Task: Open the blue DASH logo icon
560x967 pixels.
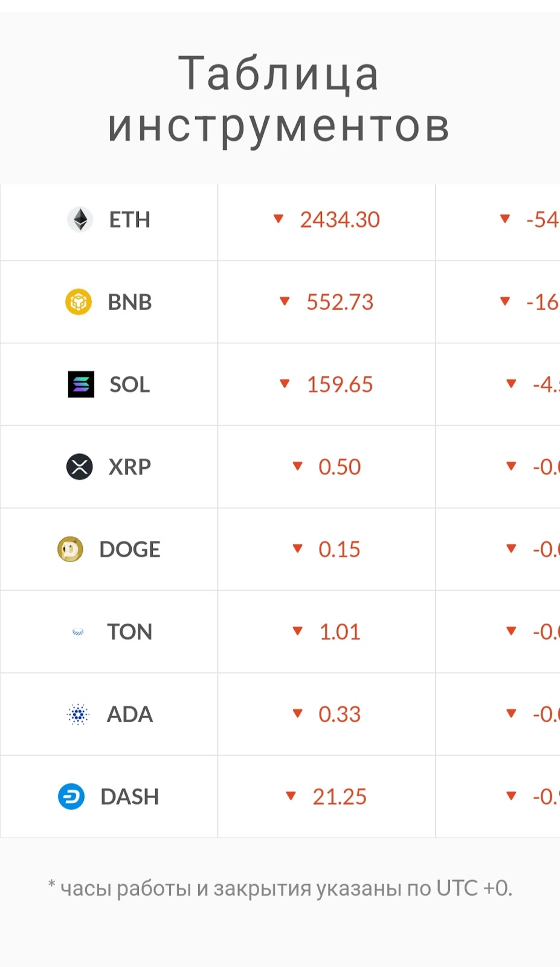Action: 71,797
